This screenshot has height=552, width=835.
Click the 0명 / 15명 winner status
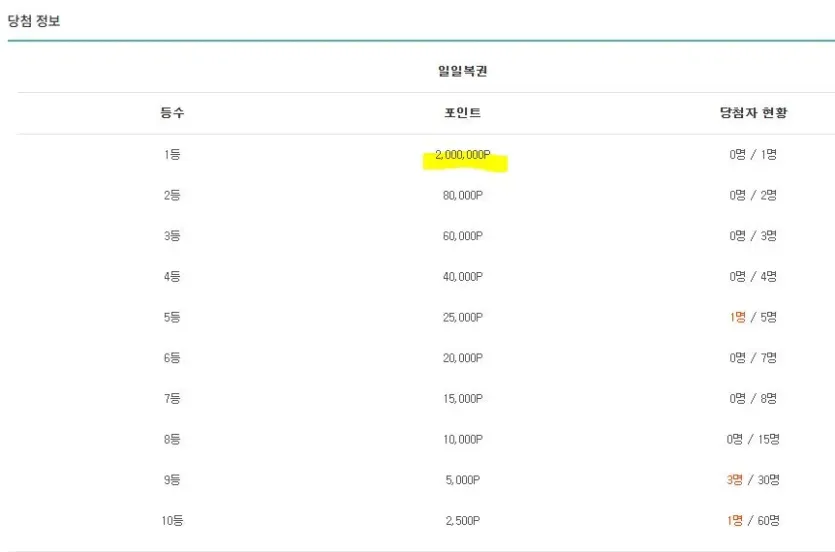tap(753, 439)
